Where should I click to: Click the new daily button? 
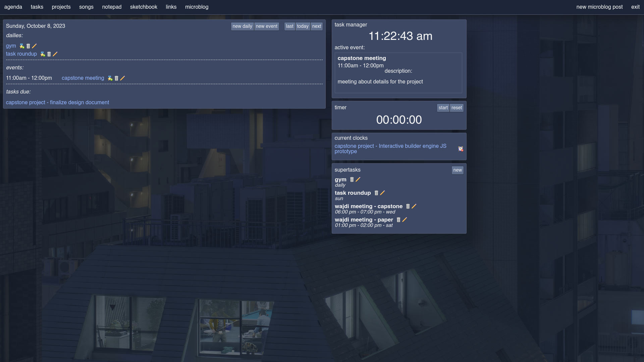point(242,26)
